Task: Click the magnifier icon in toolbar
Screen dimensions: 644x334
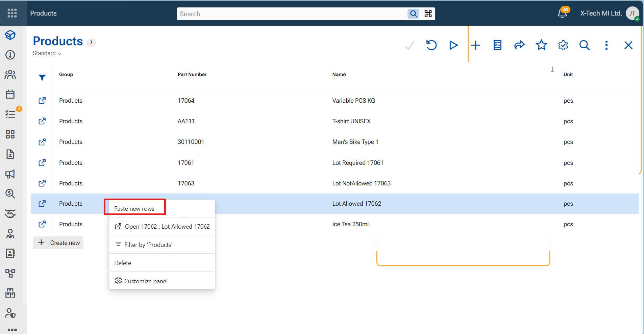Action: tap(585, 45)
